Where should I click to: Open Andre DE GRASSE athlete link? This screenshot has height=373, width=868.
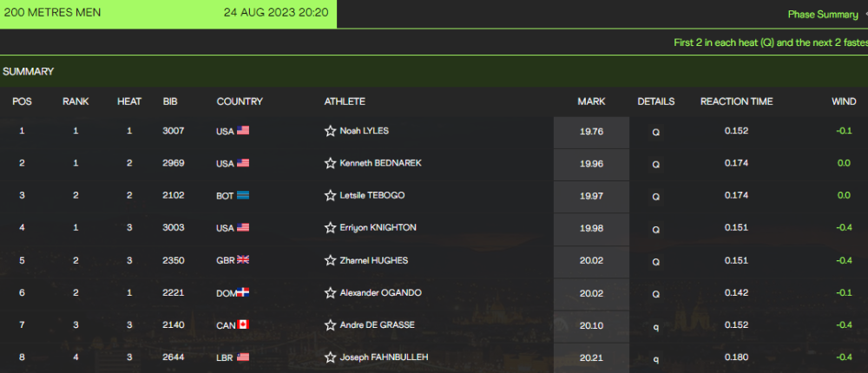point(377,324)
